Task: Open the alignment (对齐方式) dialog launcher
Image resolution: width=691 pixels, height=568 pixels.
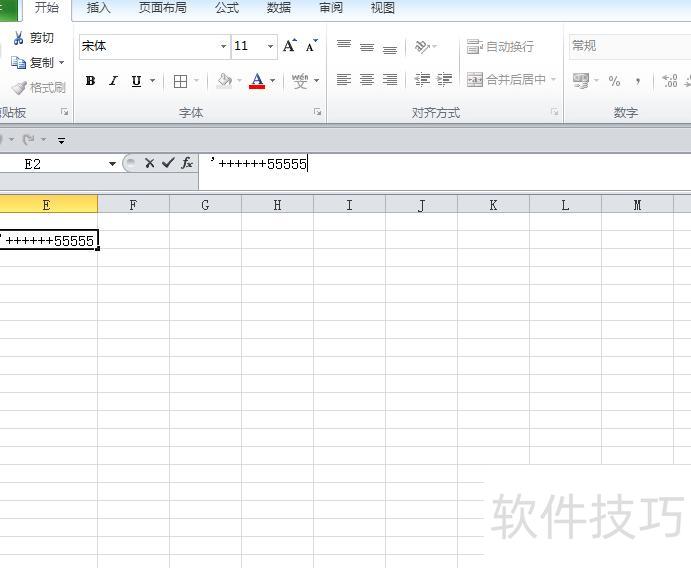Action: [x=554, y=112]
